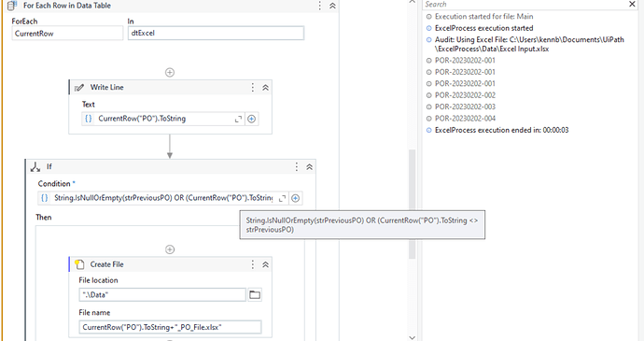The width and height of the screenshot is (644, 341).
Task: Click braces icon in If Condition
Action: 45,198
